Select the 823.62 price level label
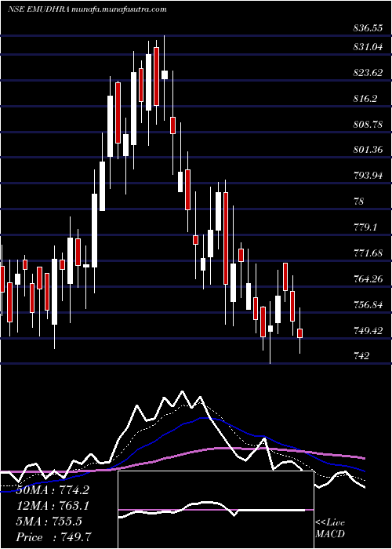 [x=368, y=73]
